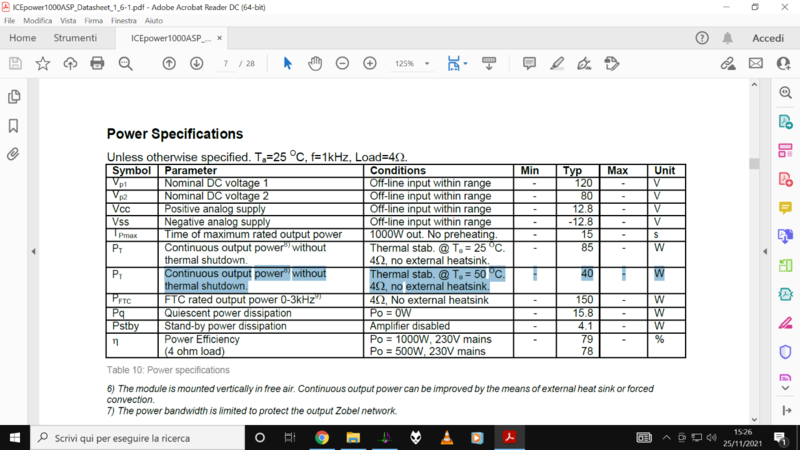Collapse the right tools pane arrow

(x=765, y=251)
